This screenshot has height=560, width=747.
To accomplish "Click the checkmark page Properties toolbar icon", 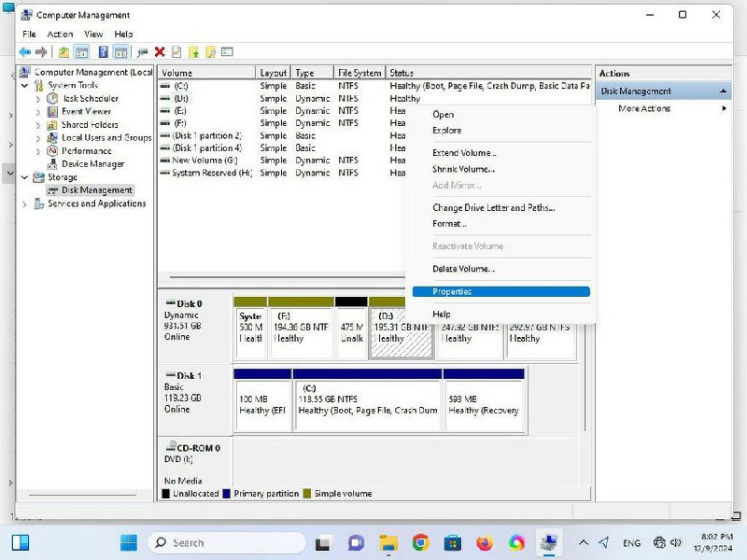I will click(x=176, y=52).
